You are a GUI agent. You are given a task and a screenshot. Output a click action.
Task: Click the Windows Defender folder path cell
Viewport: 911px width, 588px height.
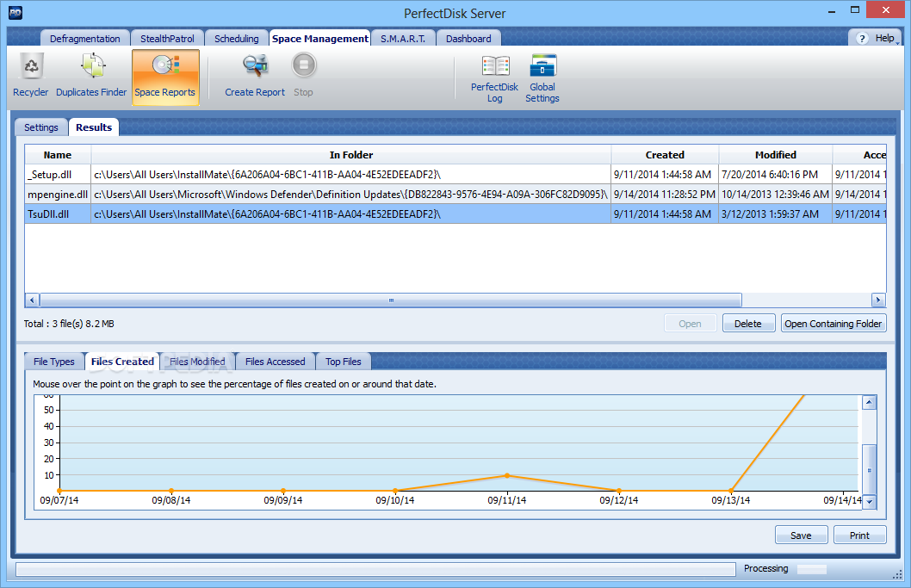click(x=351, y=194)
